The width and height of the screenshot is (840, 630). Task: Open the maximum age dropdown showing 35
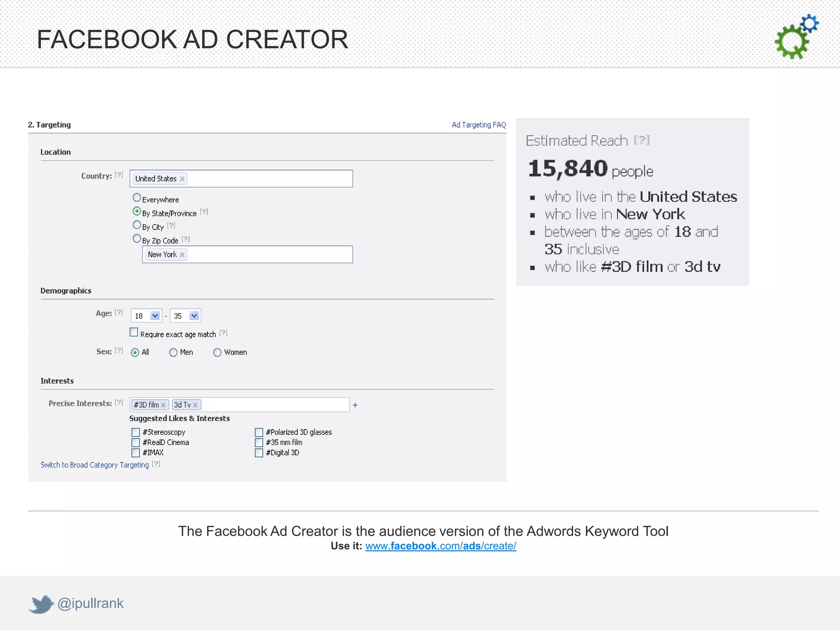[185, 316]
